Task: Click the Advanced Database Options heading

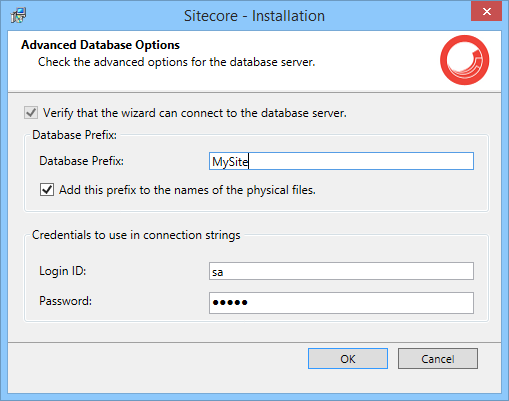Action: (100, 45)
